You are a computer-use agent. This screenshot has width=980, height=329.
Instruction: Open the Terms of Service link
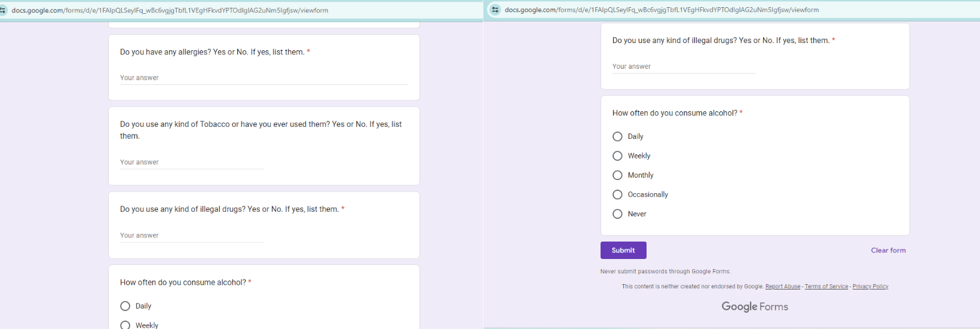tap(826, 287)
